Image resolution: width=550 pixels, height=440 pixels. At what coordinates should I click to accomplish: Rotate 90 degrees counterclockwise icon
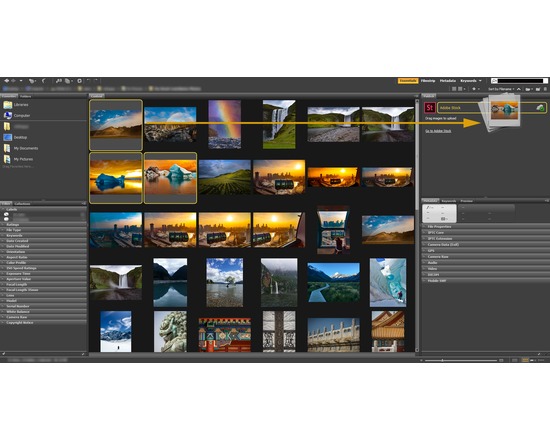[x=88, y=81]
